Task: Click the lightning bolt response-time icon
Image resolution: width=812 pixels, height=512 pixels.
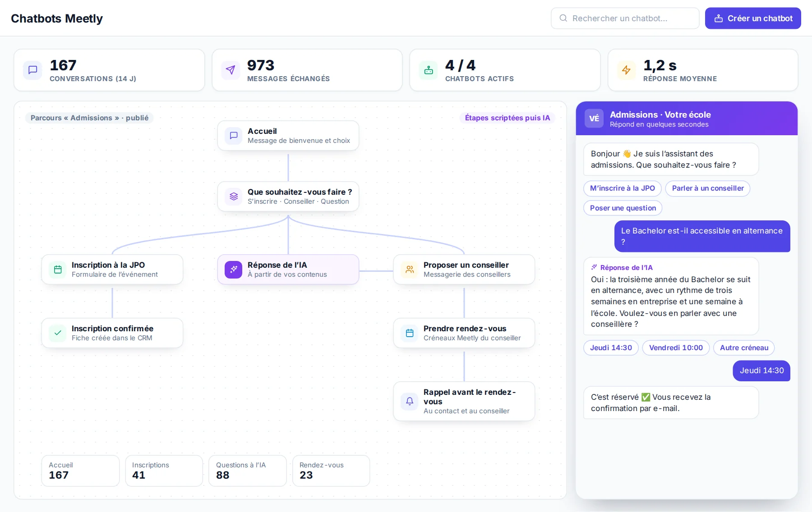Action: 626,70
